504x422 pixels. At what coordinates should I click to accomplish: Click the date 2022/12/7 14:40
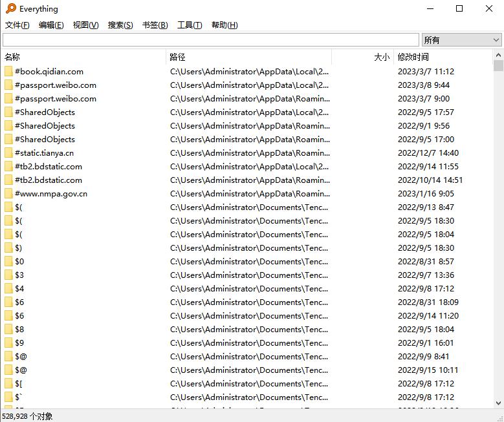(428, 153)
